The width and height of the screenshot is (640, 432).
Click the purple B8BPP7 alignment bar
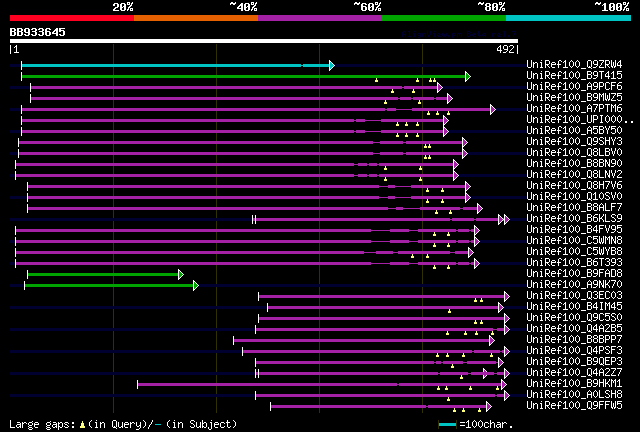coord(364,341)
